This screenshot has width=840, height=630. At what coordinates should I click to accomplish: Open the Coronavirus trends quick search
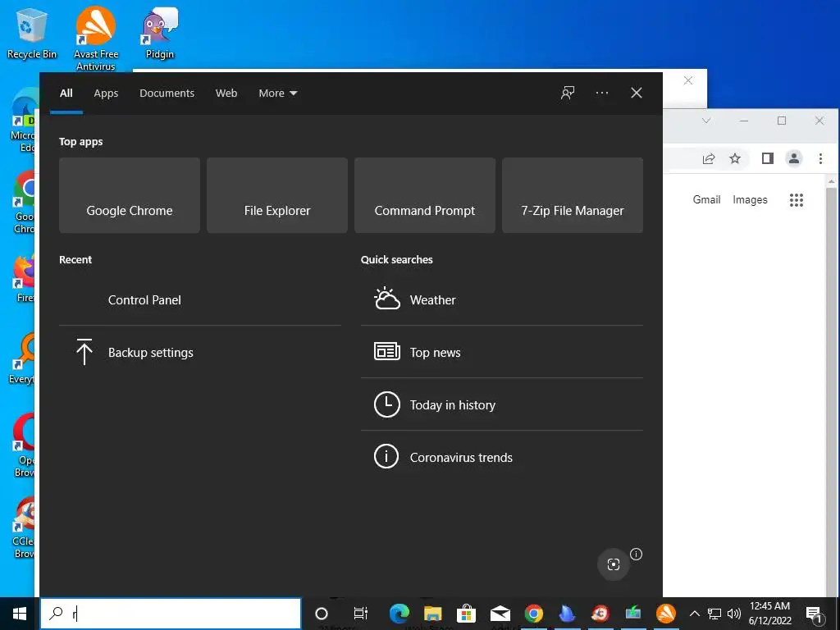click(x=501, y=458)
